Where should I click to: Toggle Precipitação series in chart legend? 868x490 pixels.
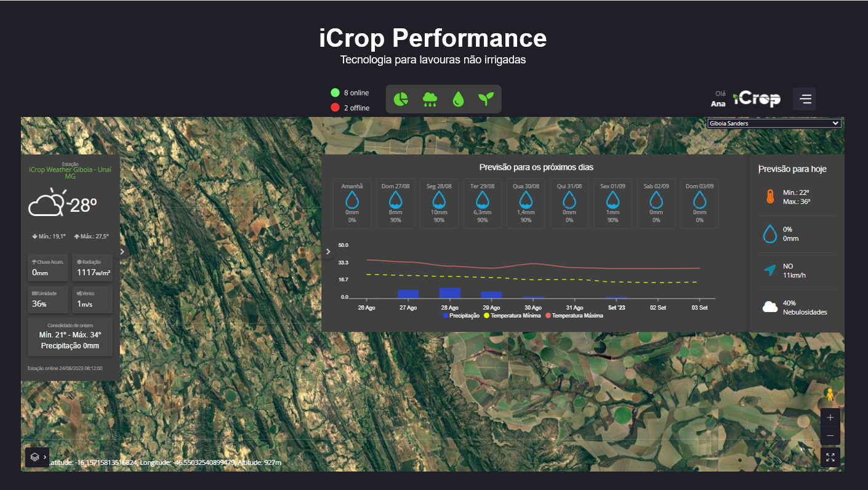coord(460,316)
